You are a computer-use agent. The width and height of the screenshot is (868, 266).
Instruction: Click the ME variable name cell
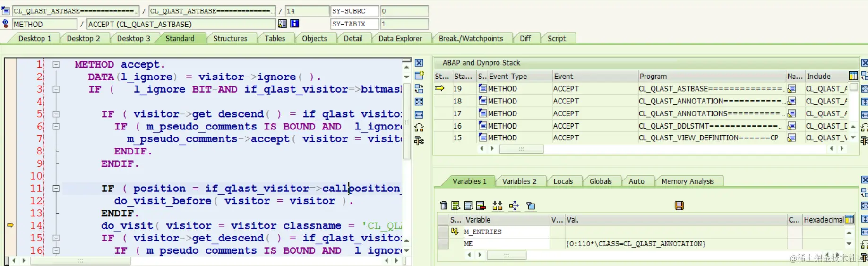tap(507, 243)
